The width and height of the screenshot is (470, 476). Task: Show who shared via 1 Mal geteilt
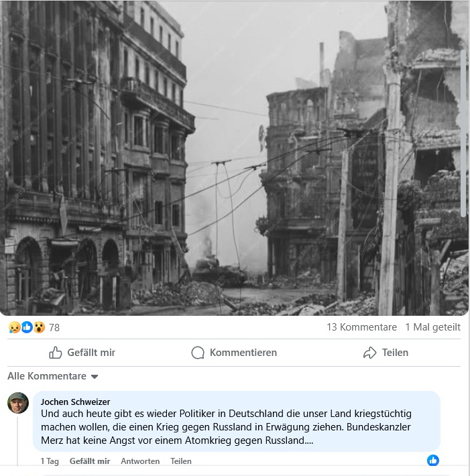pyautogui.click(x=432, y=327)
